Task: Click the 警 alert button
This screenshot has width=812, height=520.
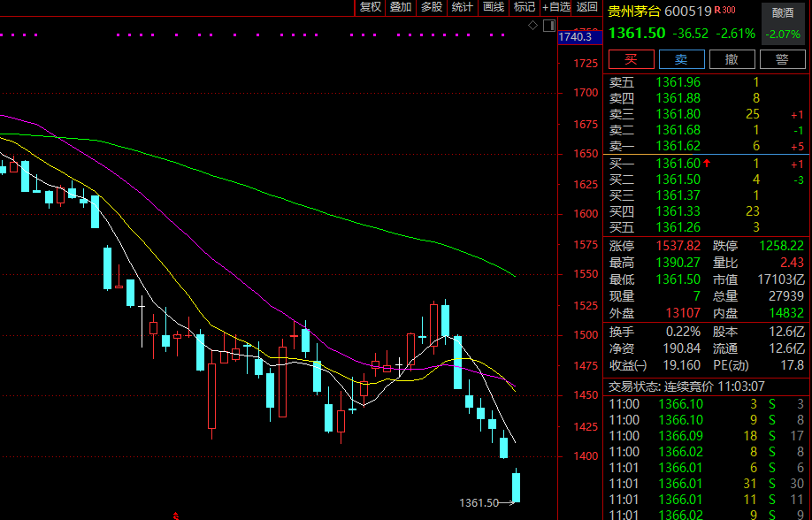Action: pyautogui.click(x=783, y=59)
